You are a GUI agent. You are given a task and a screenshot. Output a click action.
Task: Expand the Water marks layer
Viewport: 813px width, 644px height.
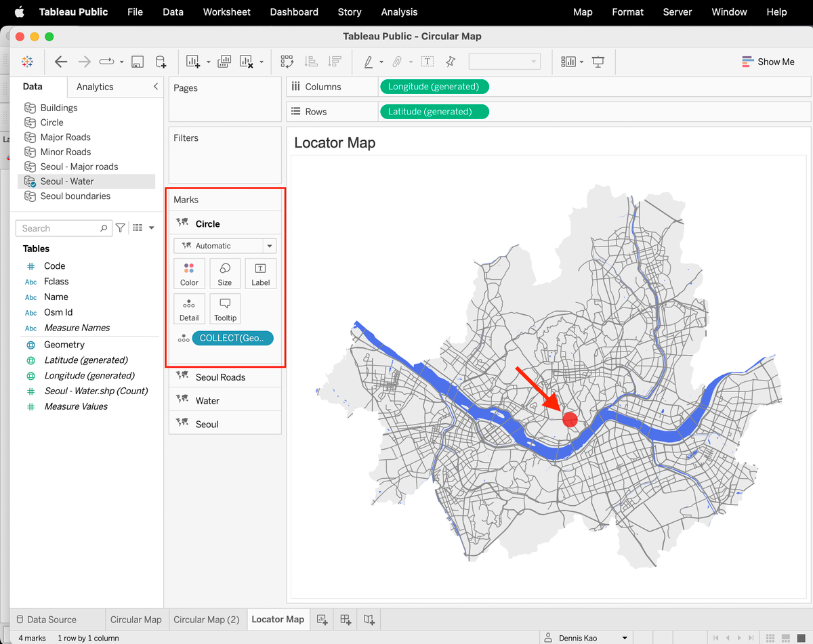point(225,401)
